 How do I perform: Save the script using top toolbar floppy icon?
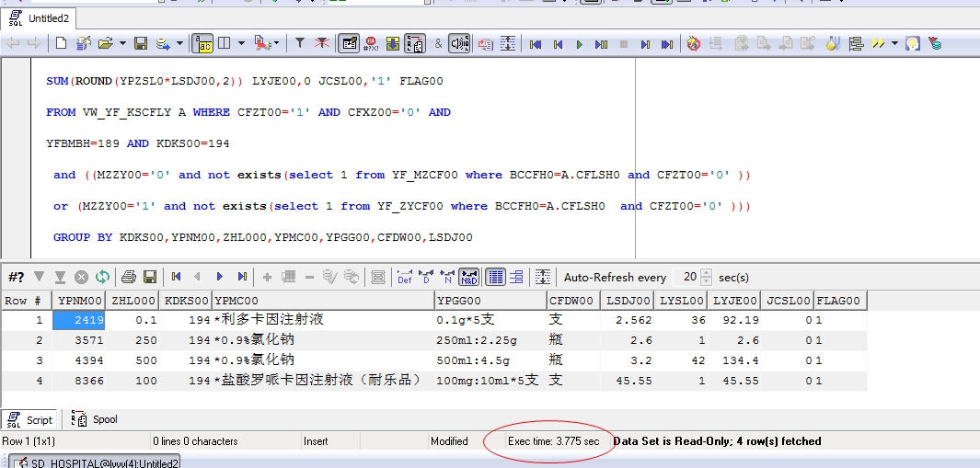[141, 44]
